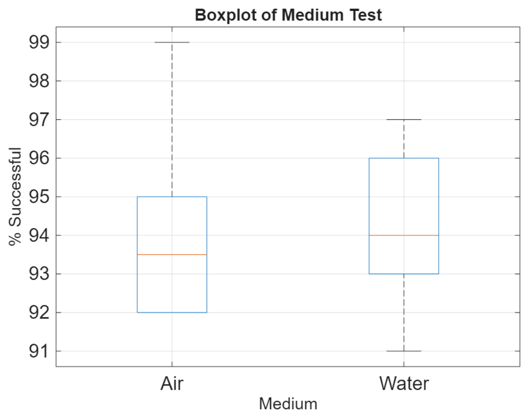The width and height of the screenshot is (531, 420).
Task: Select the 'Air' x-axis tick label
Action: [172, 383]
